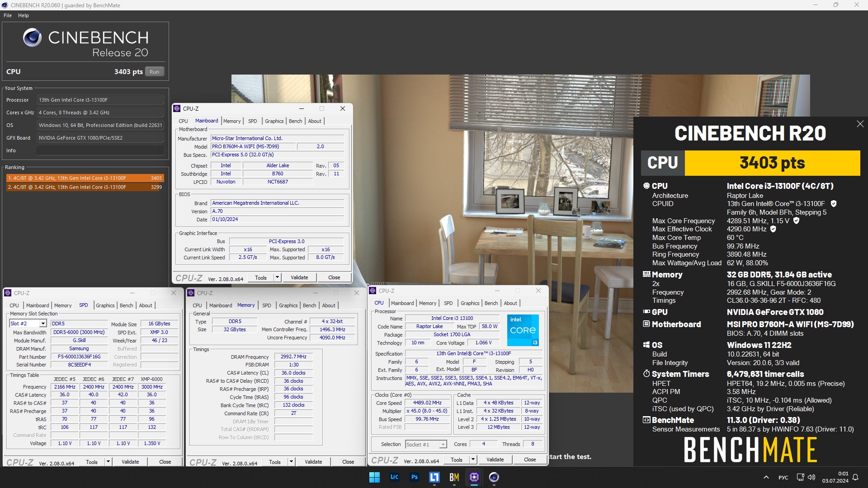Image resolution: width=868 pixels, height=488 pixels.
Task: Click the CPU chip icon in BenchMate panel
Action: (646, 186)
